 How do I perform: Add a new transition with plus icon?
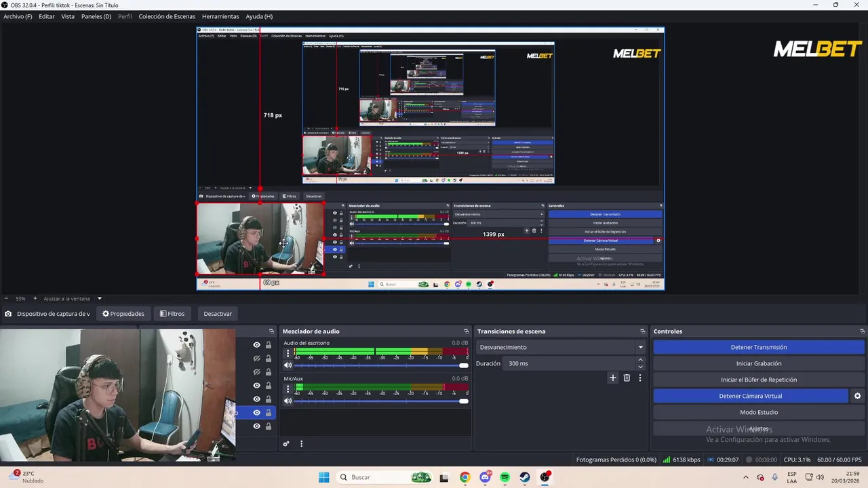pyautogui.click(x=613, y=378)
